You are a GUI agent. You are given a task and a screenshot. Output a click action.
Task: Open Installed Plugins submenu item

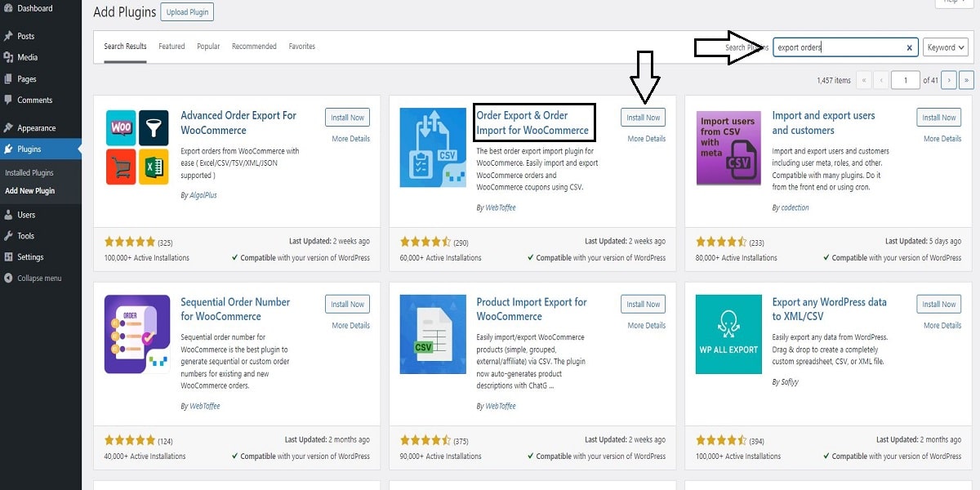(x=29, y=173)
